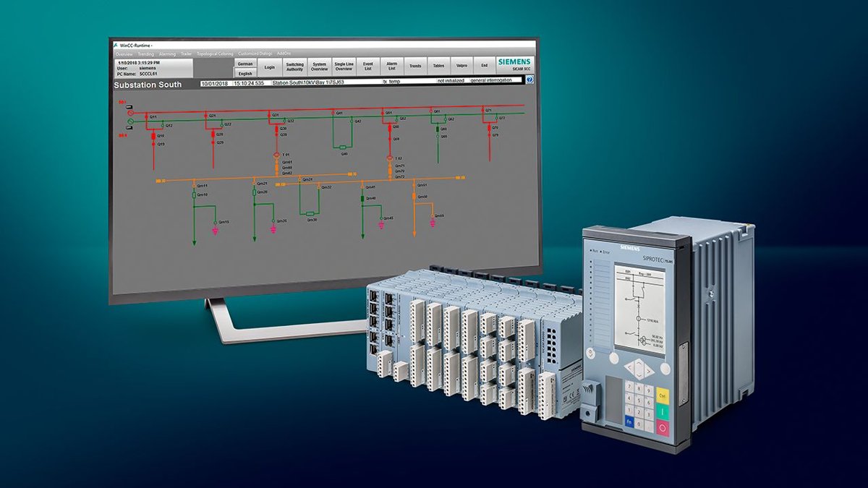Select disconnector Q42 symbol
868x488 pixels.
pos(352,121)
